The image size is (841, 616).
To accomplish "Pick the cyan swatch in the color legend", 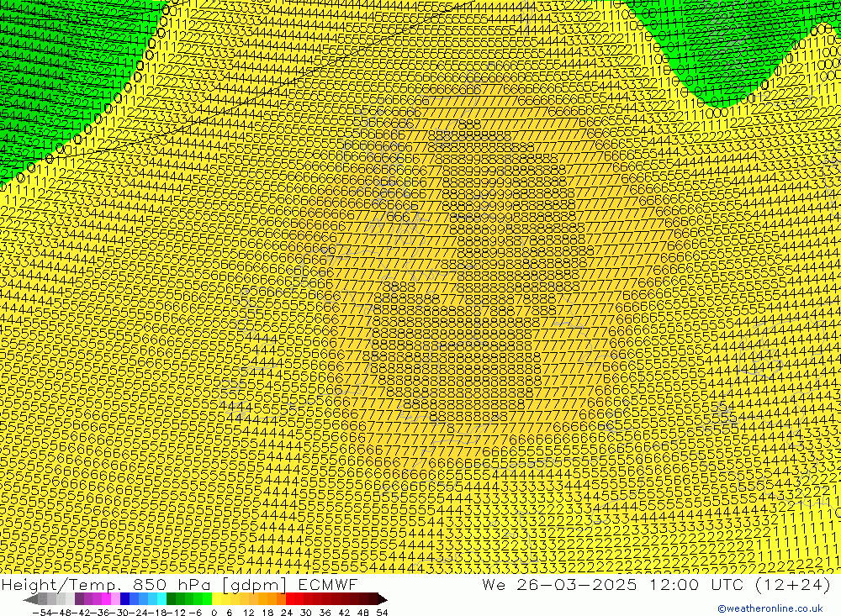I will click(161, 599).
